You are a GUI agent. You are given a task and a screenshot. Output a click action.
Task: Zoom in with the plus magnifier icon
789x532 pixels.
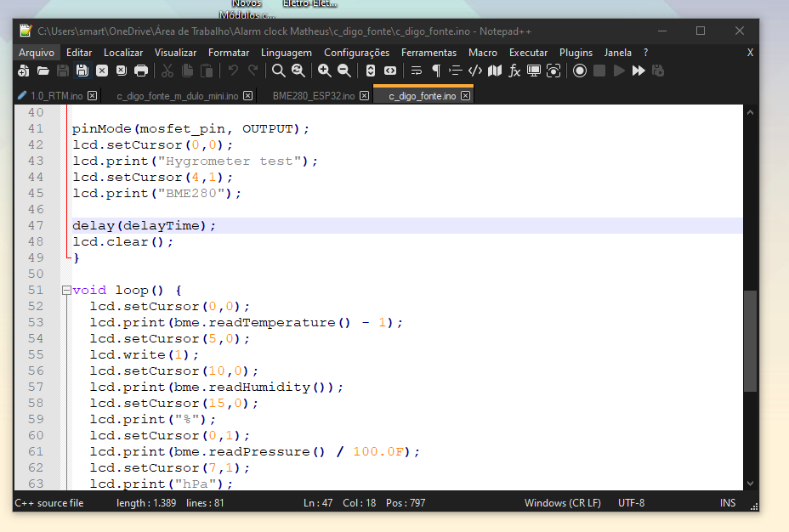tap(325, 71)
